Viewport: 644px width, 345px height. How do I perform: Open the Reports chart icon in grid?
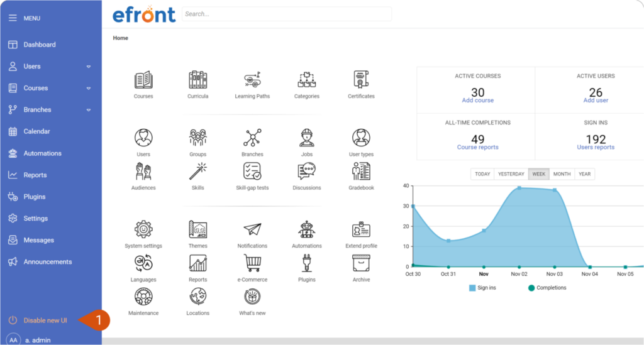point(197,263)
